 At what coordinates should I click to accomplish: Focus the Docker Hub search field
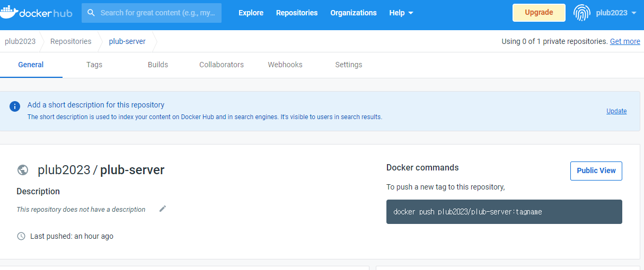tap(152, 13)
